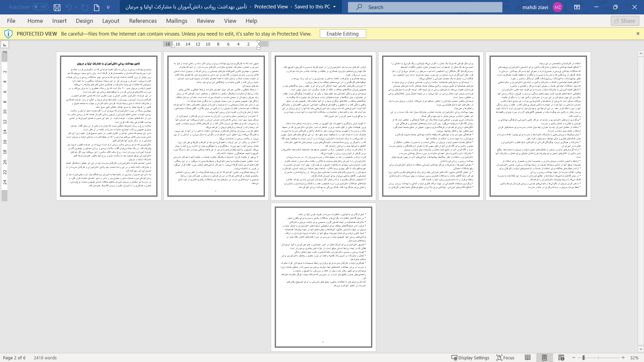Click the 32% zoom level
The height and width of the screenshot is (362, 644).
pyautogui.click(x=634, y=358)
